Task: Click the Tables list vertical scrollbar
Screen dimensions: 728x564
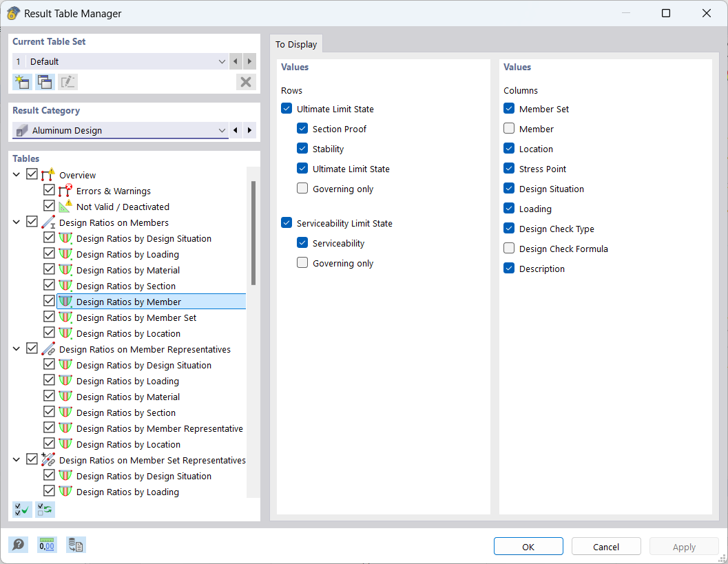Action: pos(253,233)
